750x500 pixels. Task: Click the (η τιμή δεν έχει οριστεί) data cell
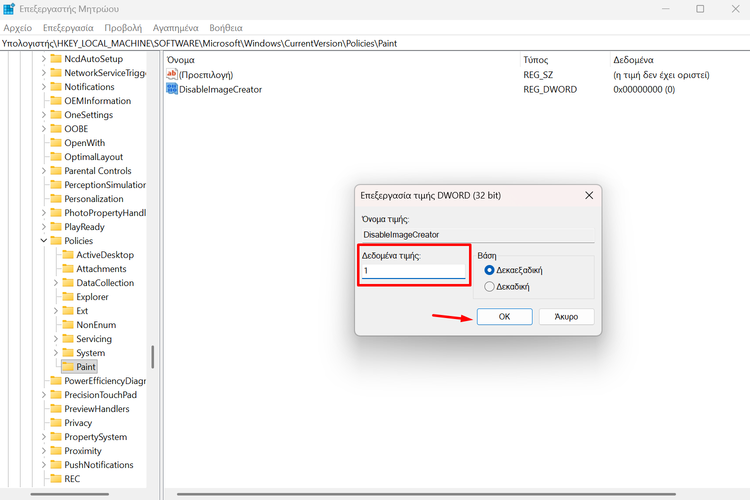tap(661, 75)
